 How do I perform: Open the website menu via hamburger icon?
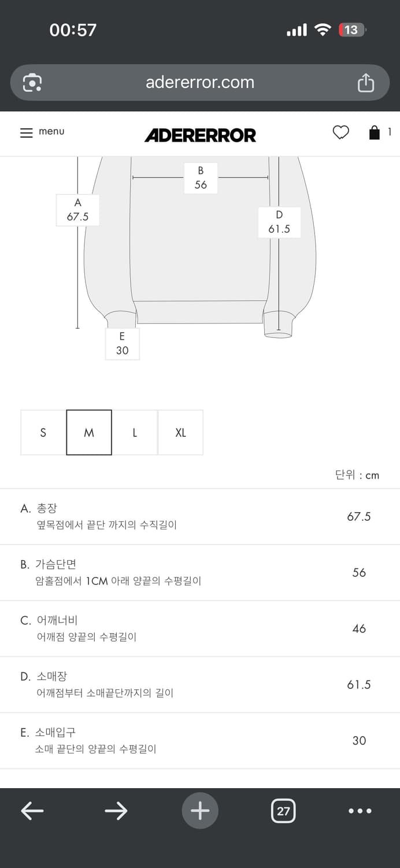[x=27, y=133]
